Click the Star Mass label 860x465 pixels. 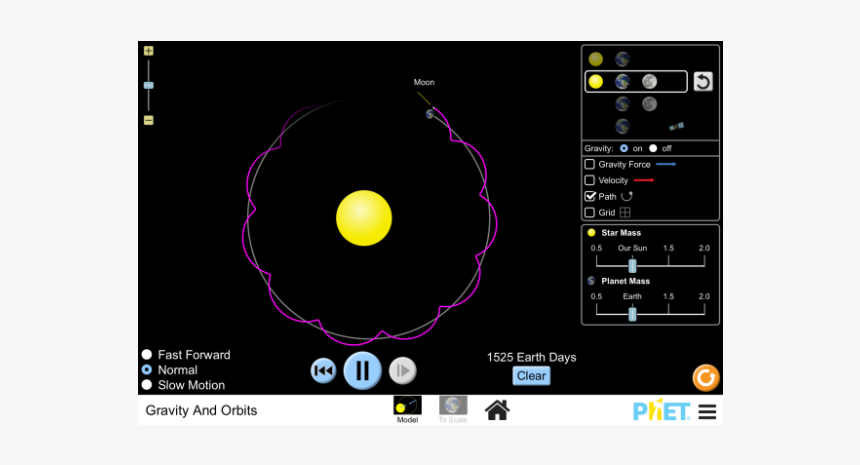coord(621,232)
